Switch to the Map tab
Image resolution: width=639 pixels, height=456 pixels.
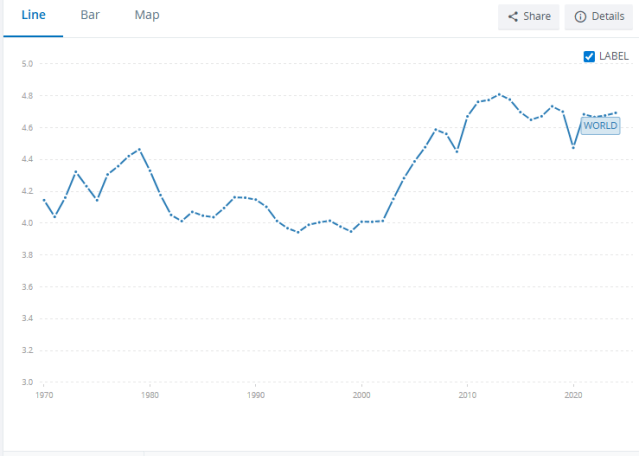146,16
